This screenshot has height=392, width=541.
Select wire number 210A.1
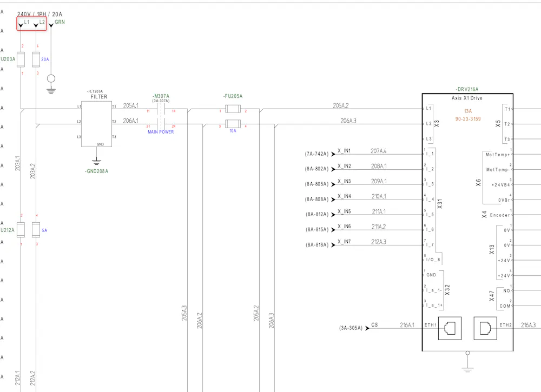(379, 196)
